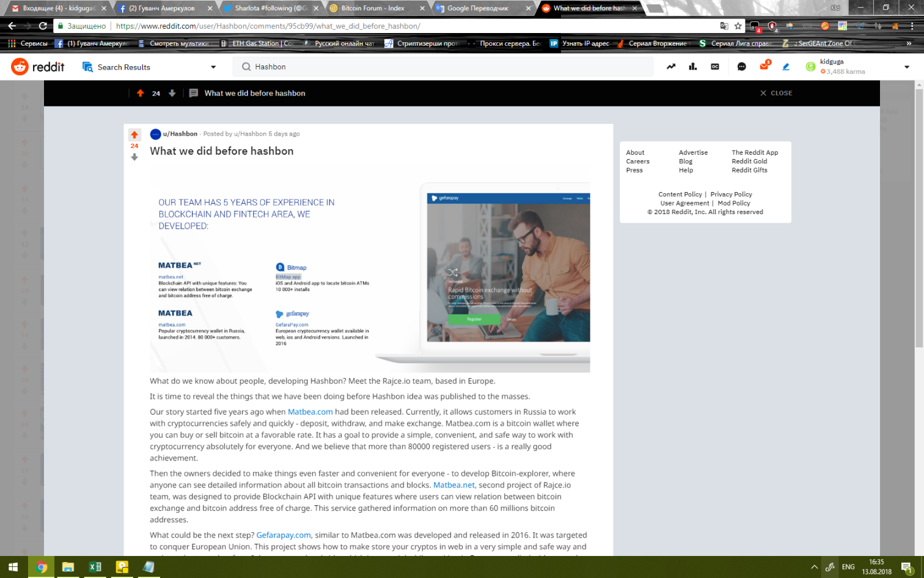Click the u/Hashbon blue avatar icon
The width and height of the screenshot is (924, 578).
156,134
